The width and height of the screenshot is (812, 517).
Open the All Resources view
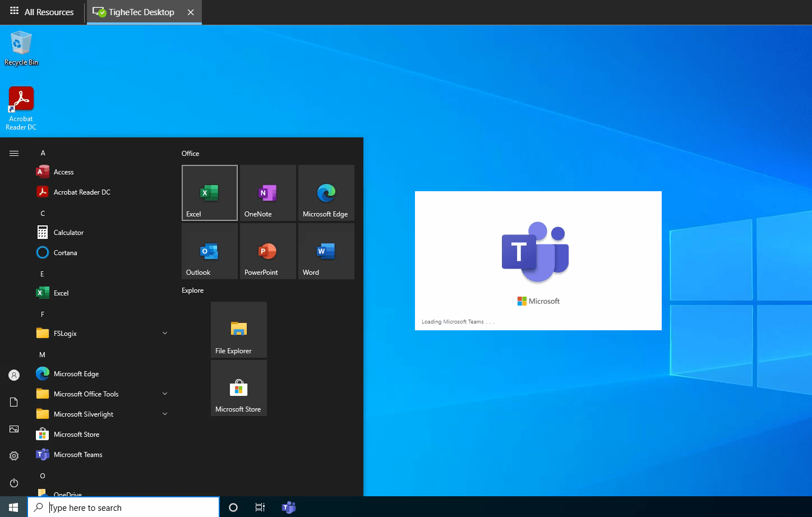pos(42,12)
